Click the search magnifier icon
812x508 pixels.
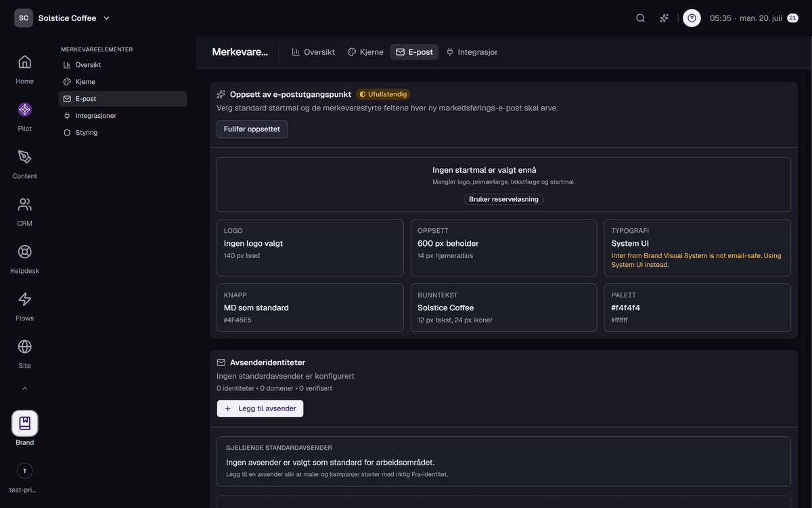click(640, 18)
